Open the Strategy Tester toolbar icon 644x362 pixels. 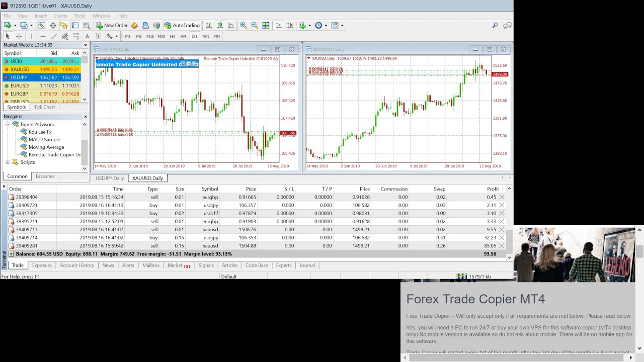coord(86,25)
